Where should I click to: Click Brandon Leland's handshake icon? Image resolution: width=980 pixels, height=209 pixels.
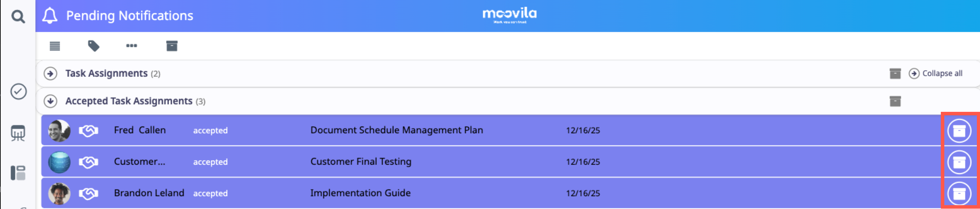88,193
